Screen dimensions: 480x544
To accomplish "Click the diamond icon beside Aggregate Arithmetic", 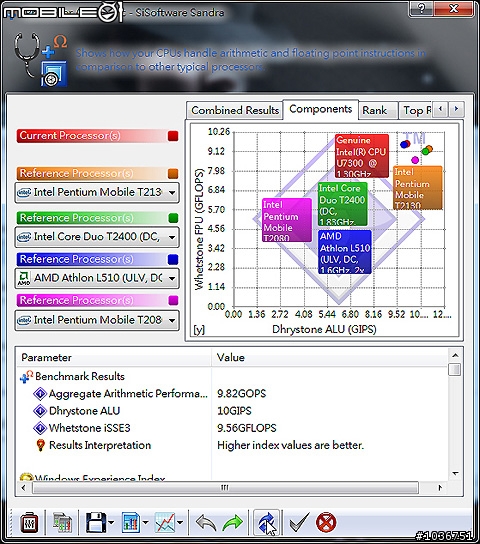I will (x=40, y=394).
